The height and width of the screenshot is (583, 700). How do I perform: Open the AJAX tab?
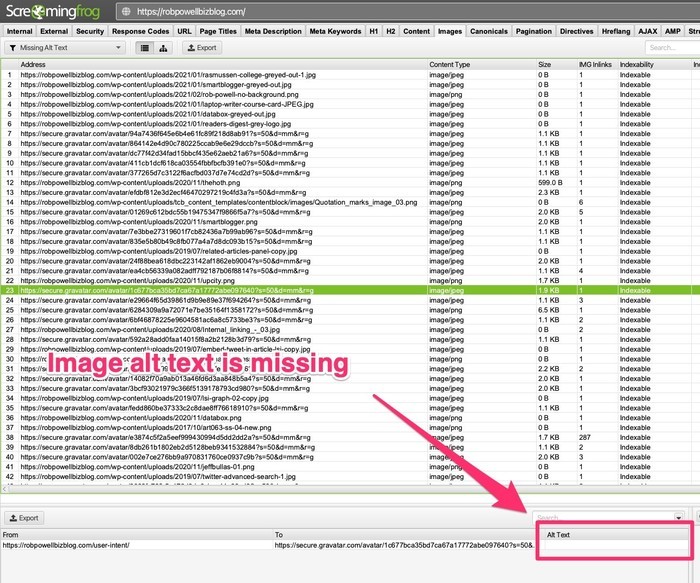point(648,31)
